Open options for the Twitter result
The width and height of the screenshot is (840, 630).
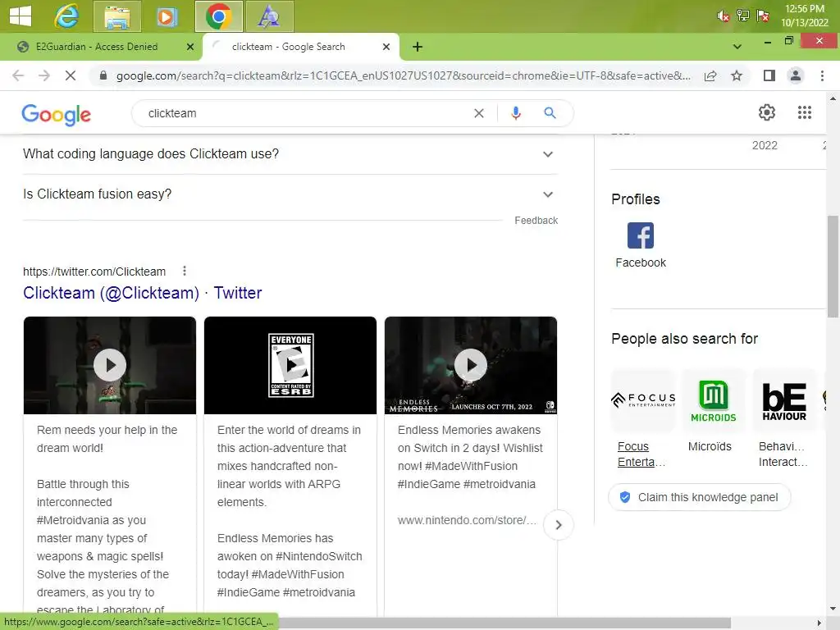(x=185, y=271)
